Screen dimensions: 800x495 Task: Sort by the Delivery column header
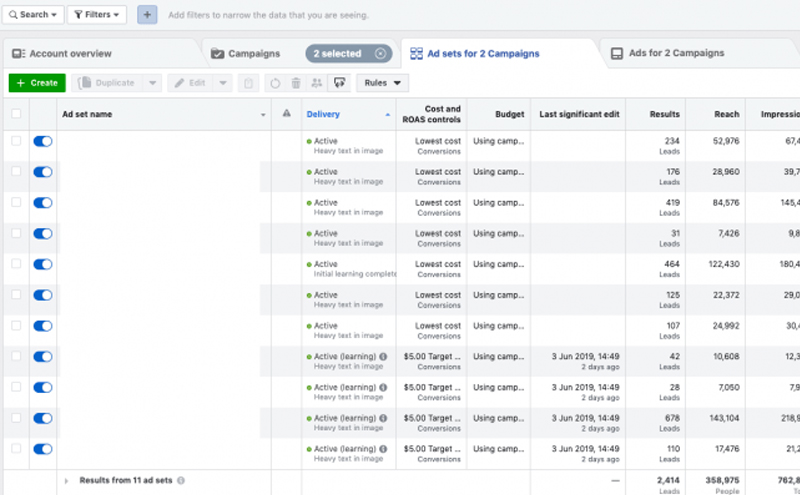323,114
